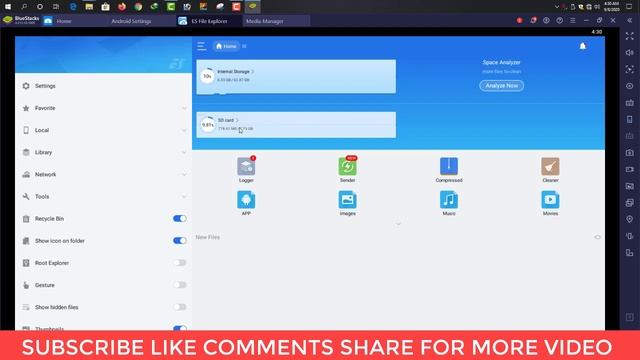The height and width of the screenshot is (360, 640).
Task: Expand the Tools section chevron
Action: coord(184,196)
